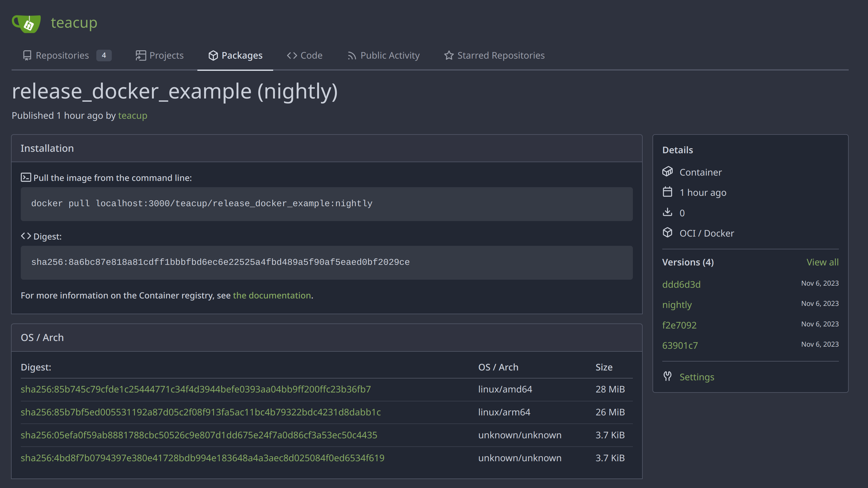Click View all versions link
This screenshot has width=868, height=488.
[822, 262]
